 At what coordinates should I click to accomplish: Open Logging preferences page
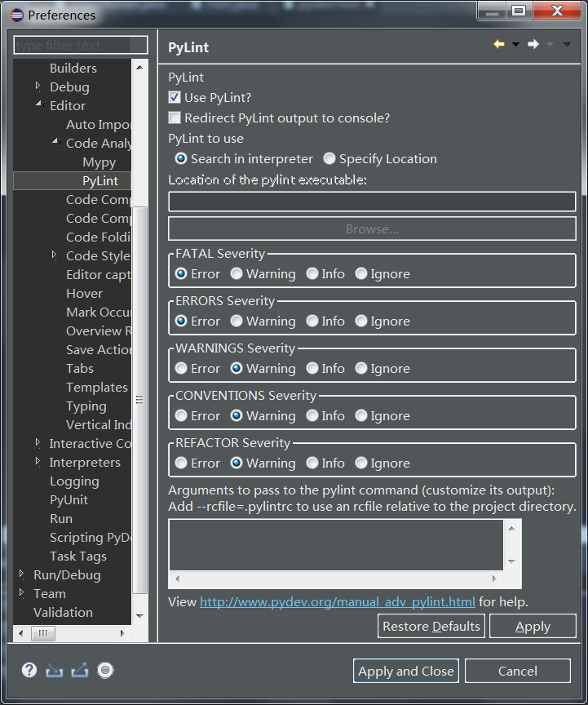pos(74,481)
